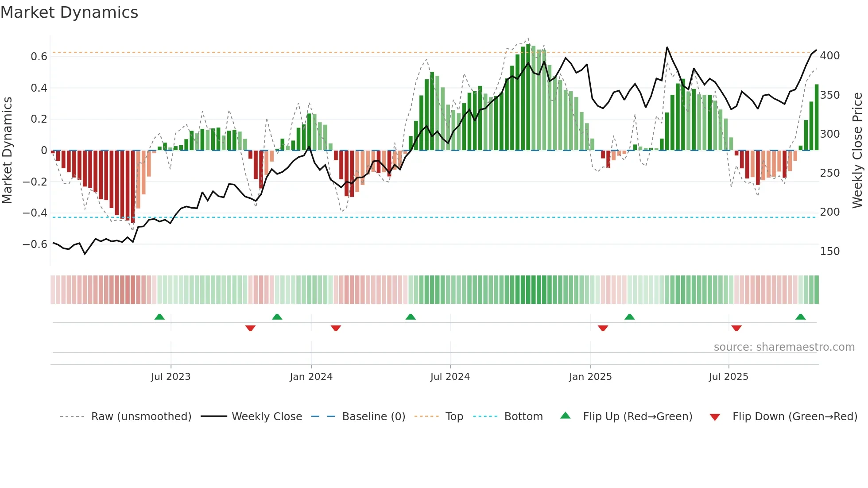Click the Jul 2025 axis label
868x488 pixels.
[728, 377]
